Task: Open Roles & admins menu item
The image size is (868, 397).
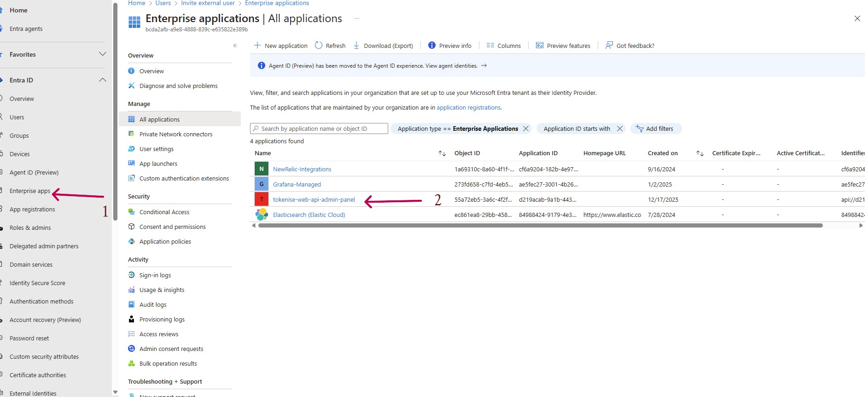Action: pyautogui.click(x=30, y=228)
